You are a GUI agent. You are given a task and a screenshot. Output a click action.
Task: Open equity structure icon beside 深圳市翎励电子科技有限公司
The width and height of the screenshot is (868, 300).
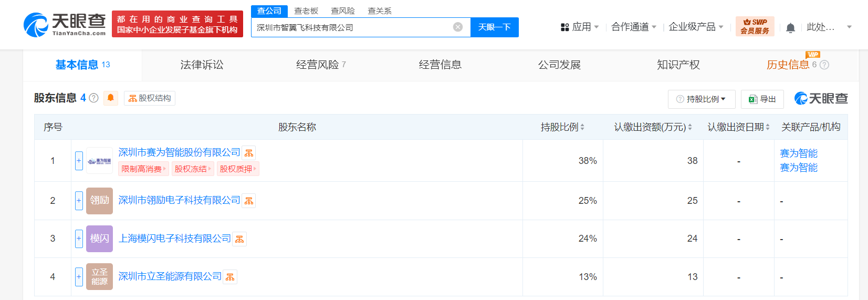point(249,201)
